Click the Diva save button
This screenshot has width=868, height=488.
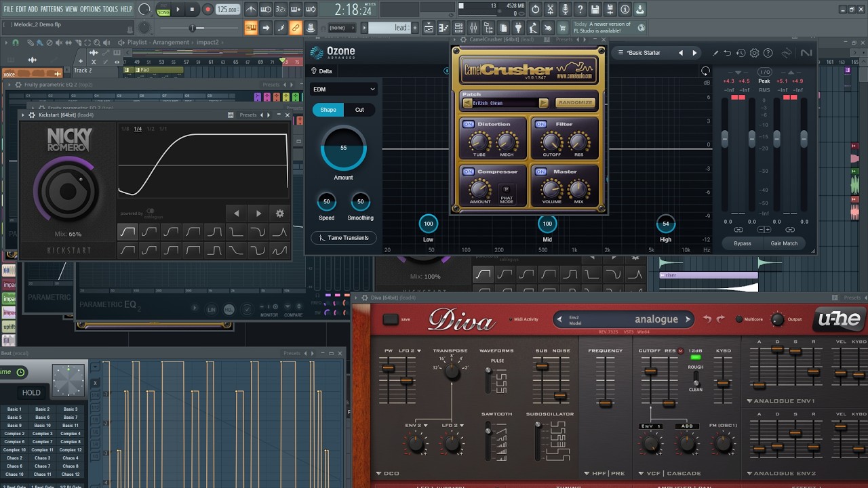point(391,319)
